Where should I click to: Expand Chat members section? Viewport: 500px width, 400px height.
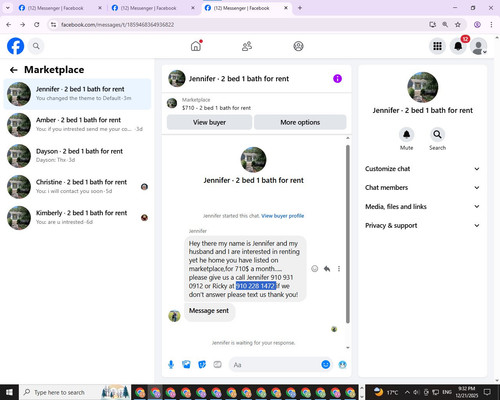pyautogui.click(x=423, y=187)
